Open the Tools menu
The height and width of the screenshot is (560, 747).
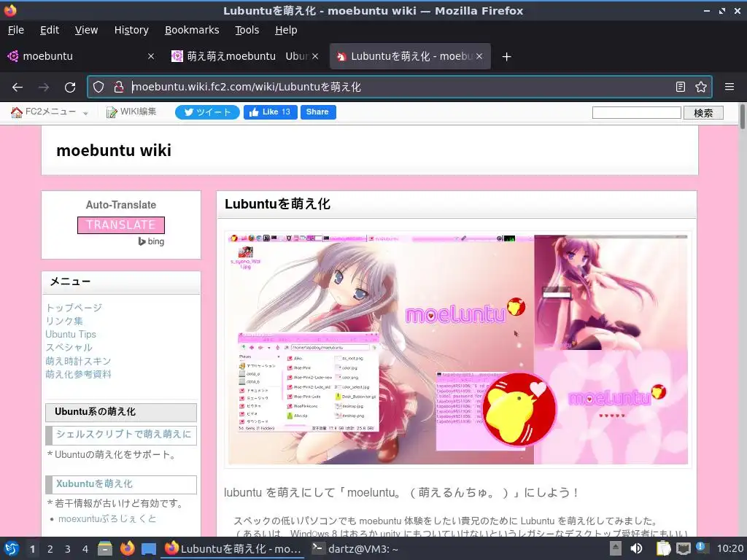(x=247, y=30)
